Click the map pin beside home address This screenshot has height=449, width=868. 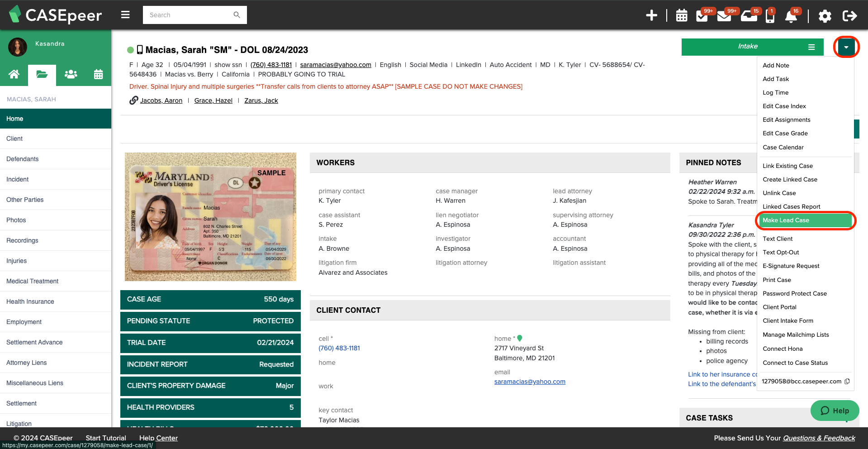click(x=520, y=338)
